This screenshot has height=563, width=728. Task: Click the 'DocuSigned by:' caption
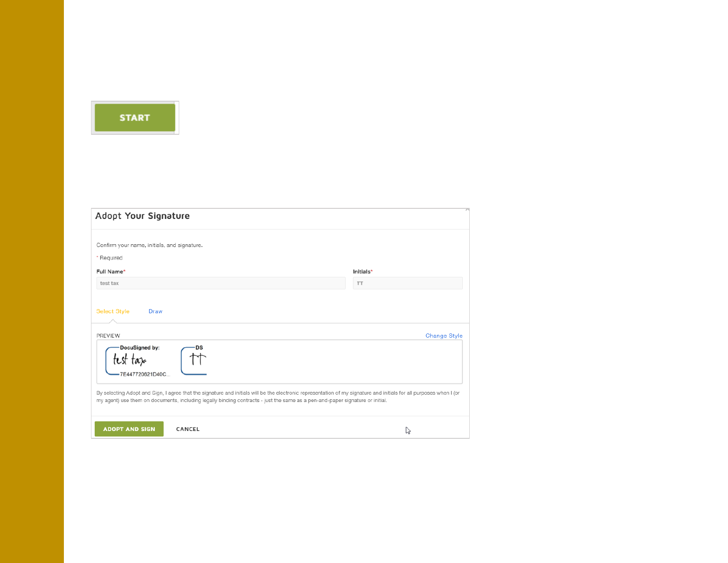(140, 348)
